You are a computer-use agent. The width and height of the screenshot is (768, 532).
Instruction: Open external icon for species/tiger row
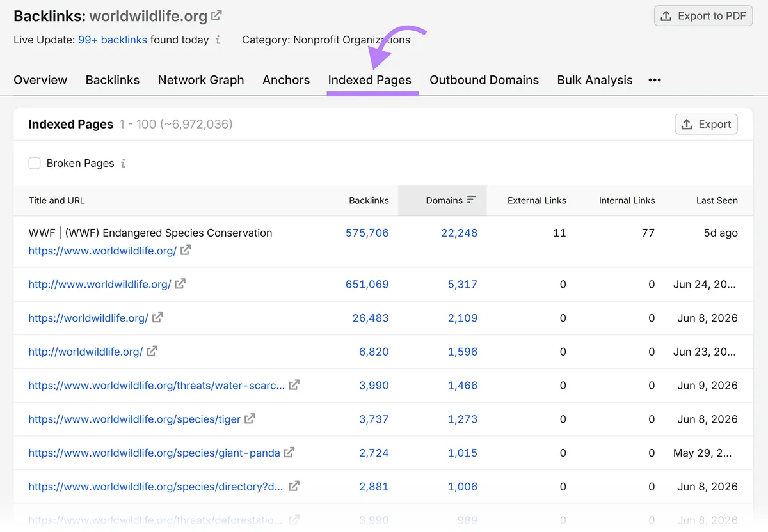tap(250, 419)
